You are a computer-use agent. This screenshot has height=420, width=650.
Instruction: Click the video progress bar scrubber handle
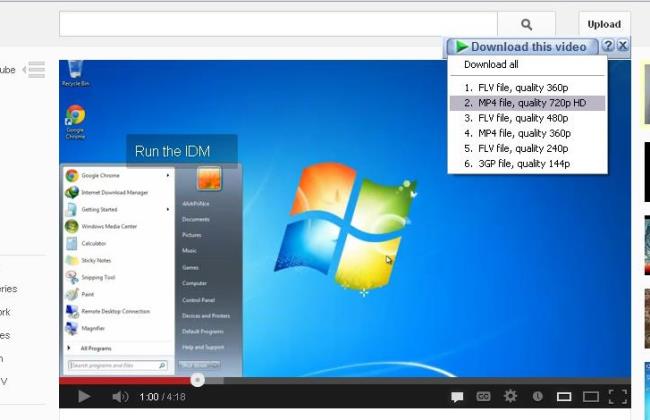point(198,380)
